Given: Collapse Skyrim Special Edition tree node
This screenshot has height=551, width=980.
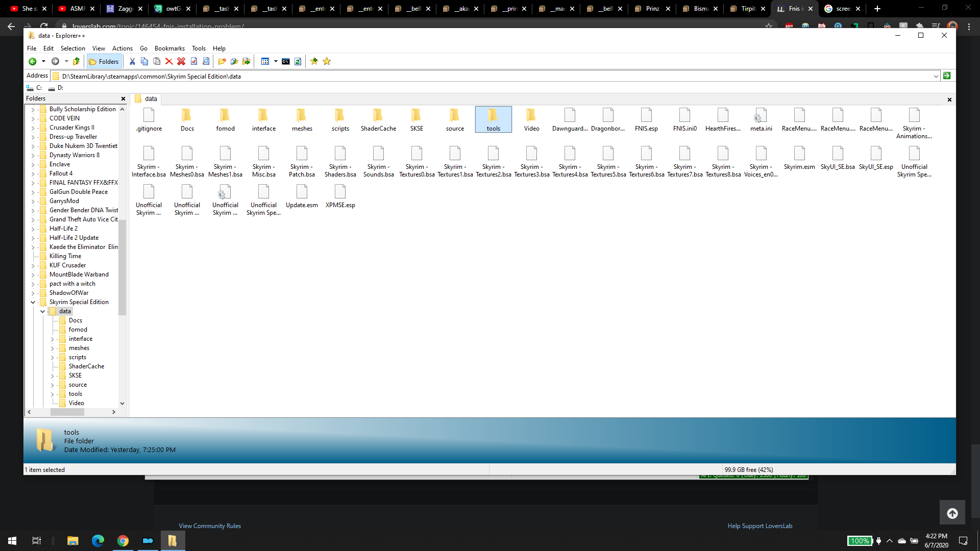Looking at the screenshot, I should [33, 303].
